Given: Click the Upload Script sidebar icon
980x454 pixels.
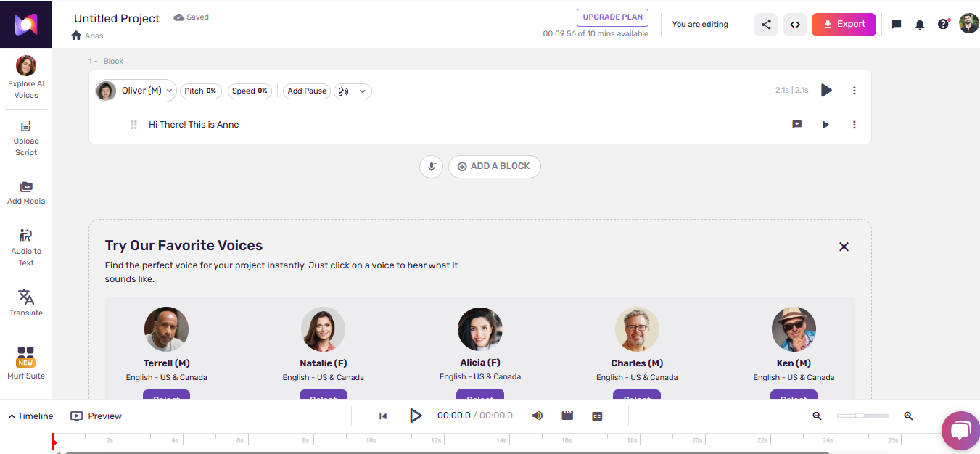Looking at the screenshot, I should 26,138.
